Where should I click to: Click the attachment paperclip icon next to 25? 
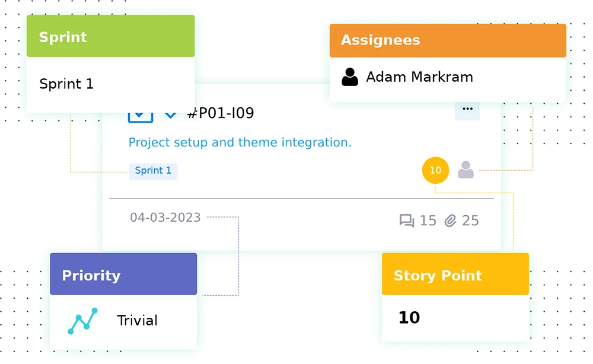(451, 221)
